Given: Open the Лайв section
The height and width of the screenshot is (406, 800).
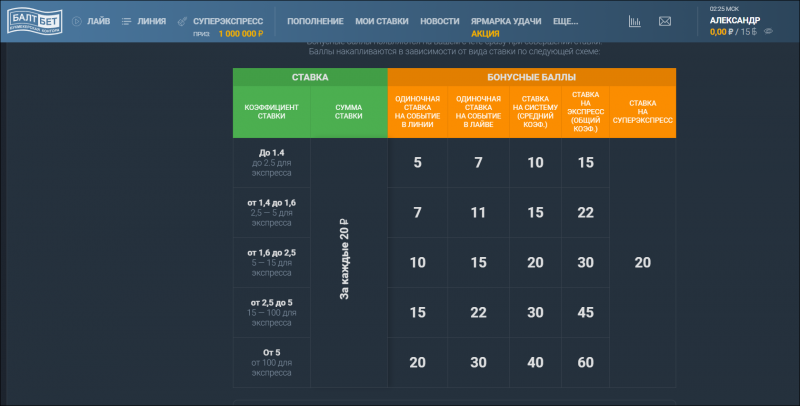Looking at the screenshot, I should point(98,21).
